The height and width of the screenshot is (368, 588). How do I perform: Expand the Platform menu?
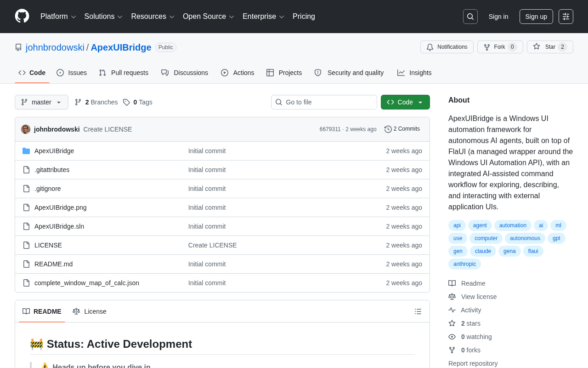(x=58, y=17)
